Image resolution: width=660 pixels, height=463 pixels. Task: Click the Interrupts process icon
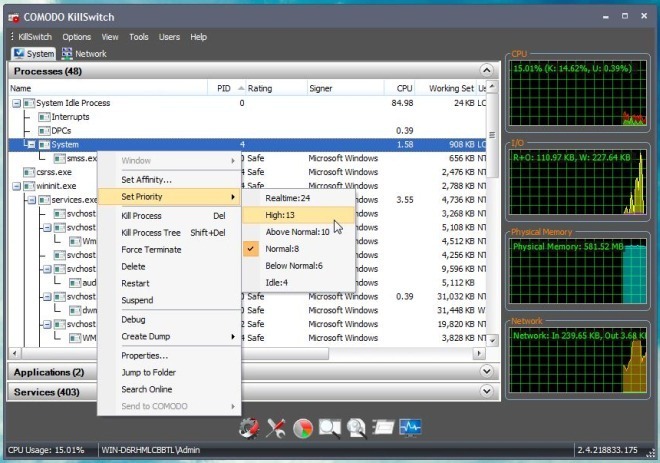44,117
